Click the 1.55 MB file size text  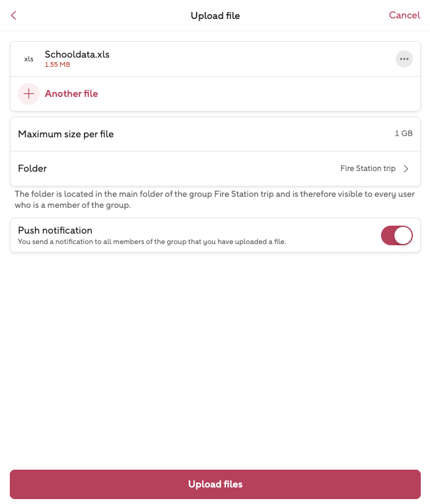point(57,64)
